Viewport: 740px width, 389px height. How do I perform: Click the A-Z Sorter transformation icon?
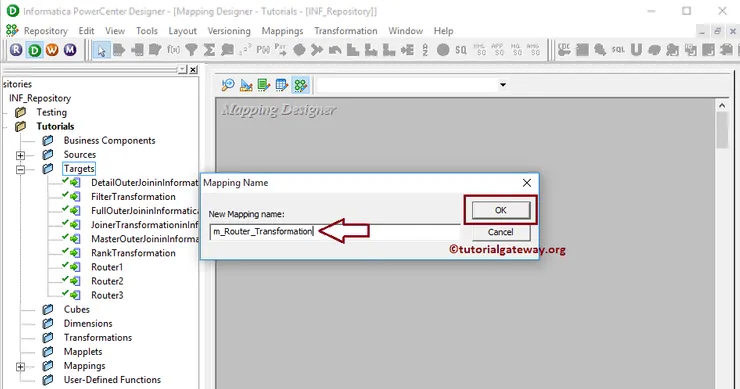(425, 50)
